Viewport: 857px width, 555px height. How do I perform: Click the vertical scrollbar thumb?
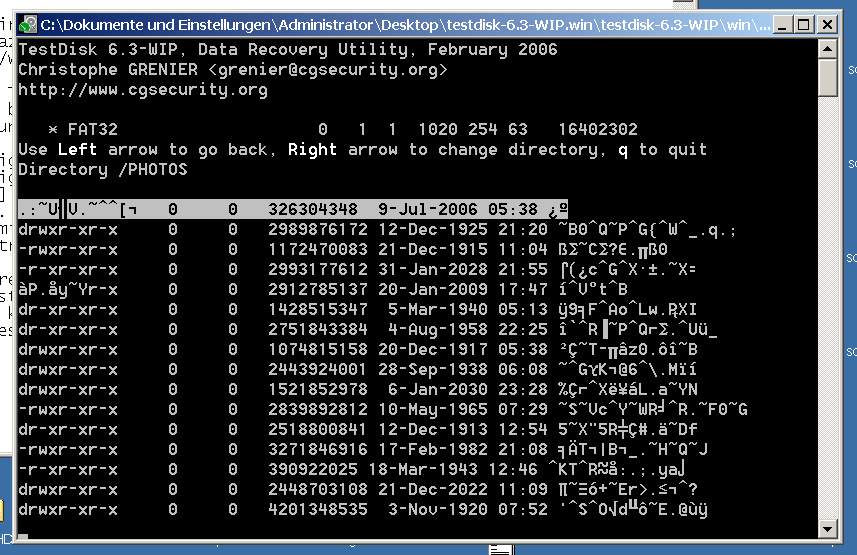[x=827, y=78]
